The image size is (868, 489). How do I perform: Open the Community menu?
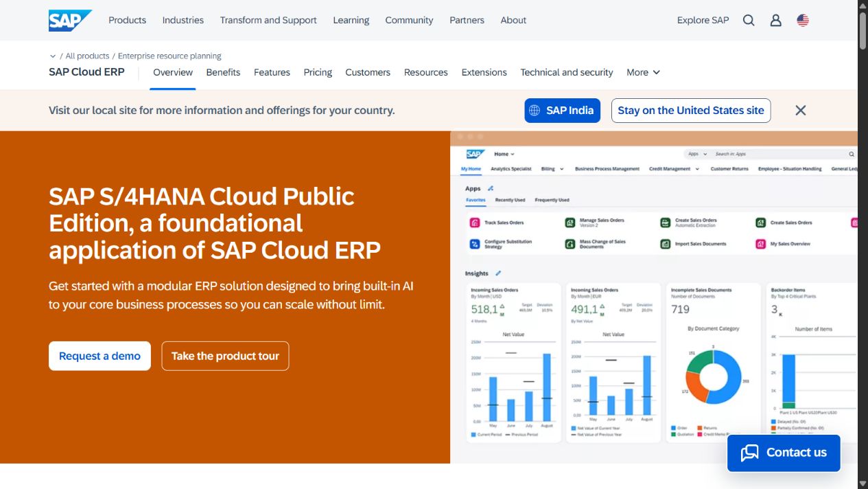[x=409, y=21]
